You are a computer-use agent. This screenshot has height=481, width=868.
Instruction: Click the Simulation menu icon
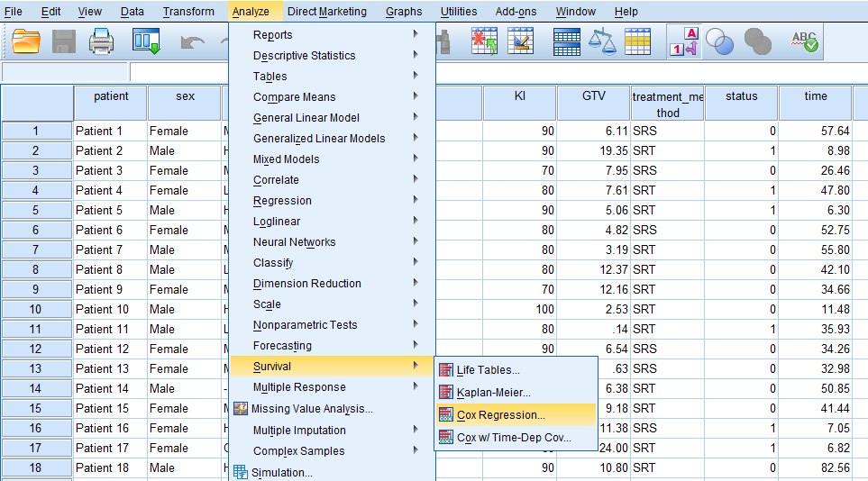click(241, 472)
